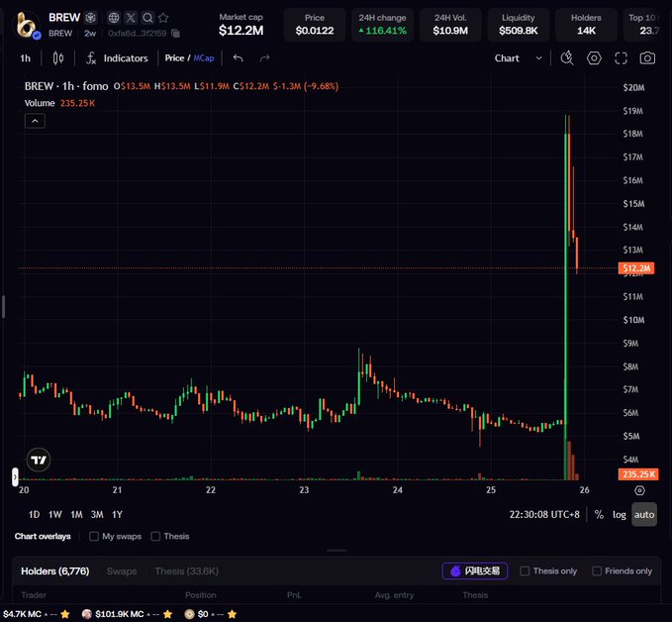
Task: Click the Price $0.0122 card
Action: tap(315, 25)
